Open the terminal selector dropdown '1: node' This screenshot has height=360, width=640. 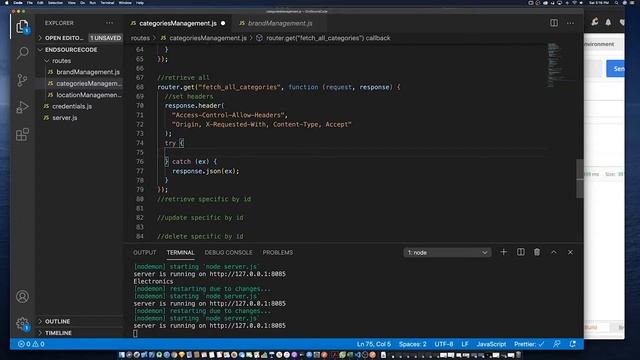[447, 253]
